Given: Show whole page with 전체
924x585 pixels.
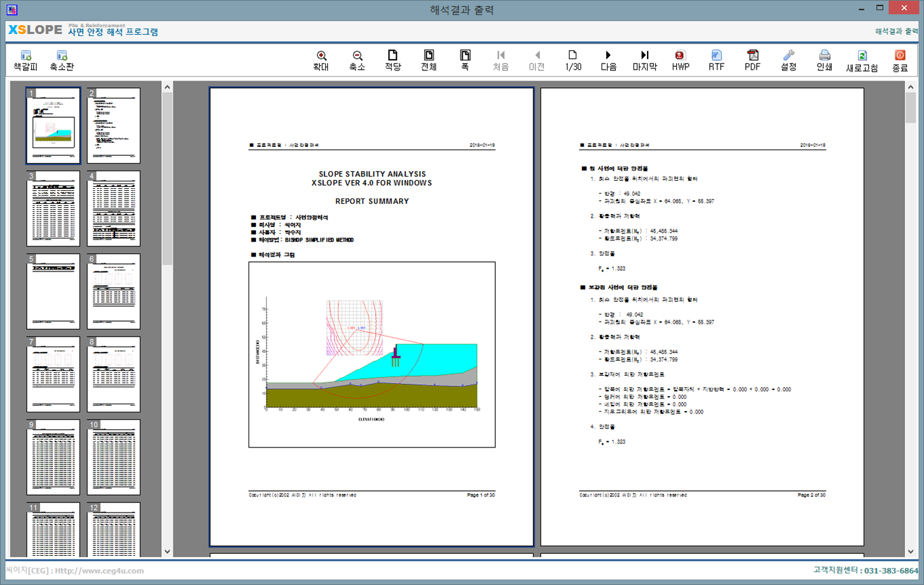Looking at the screenshot, I should (x=429, y=60).
